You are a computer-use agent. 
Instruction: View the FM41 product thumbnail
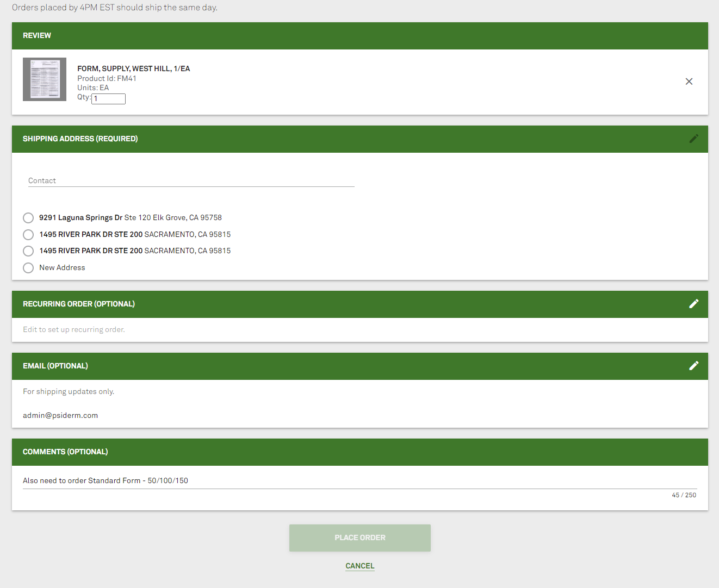coord(44,79)
